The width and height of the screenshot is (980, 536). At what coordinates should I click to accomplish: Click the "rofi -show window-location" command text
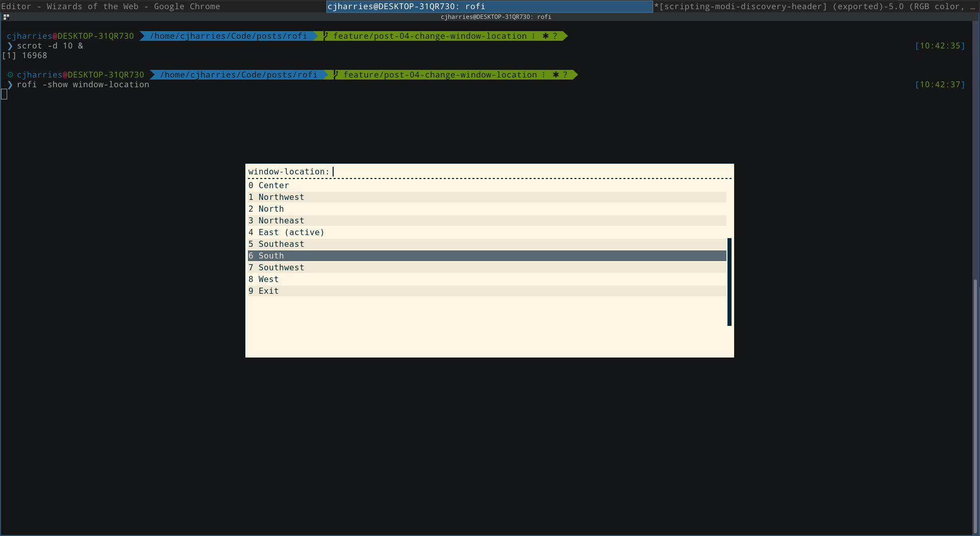(83, 84)
